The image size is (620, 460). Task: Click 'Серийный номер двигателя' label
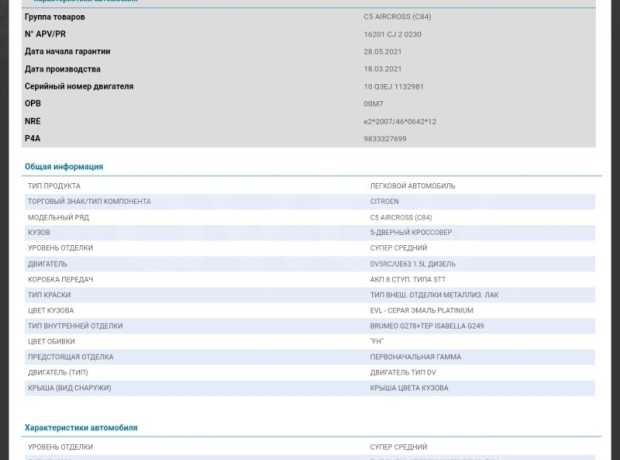79,86
